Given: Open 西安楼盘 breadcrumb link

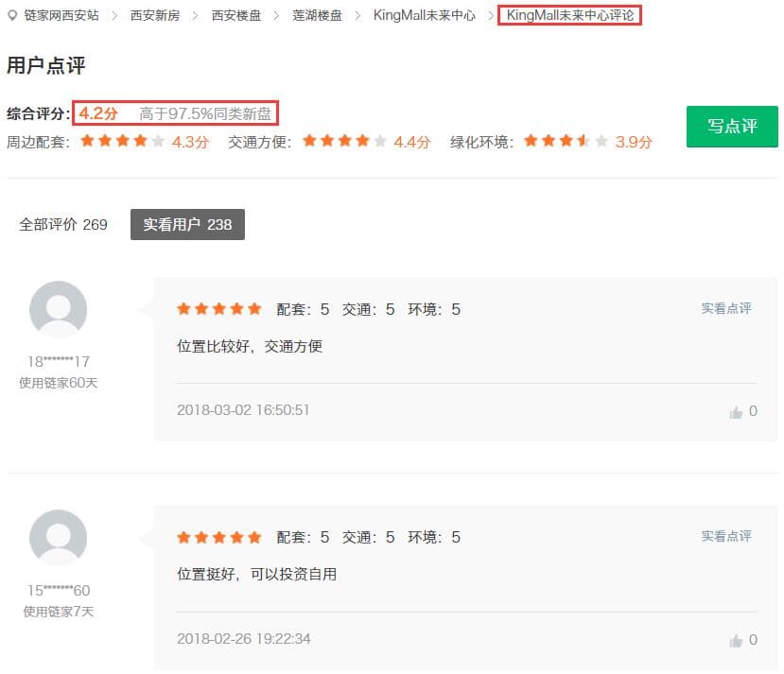Looking at the screenshot, I should [236, 16].
